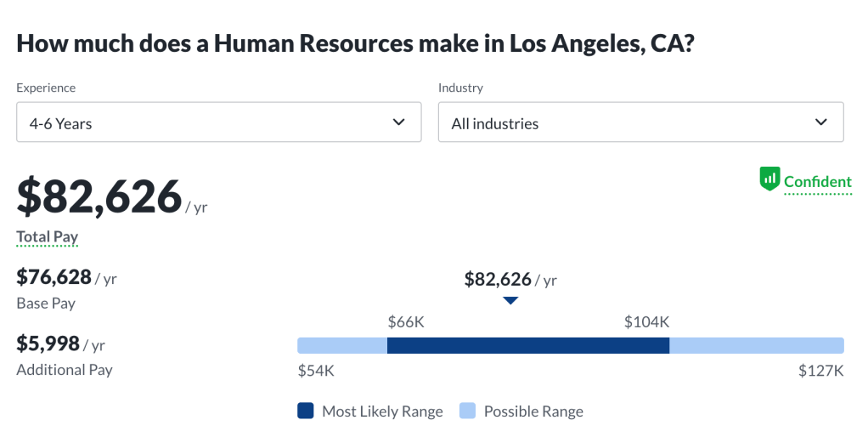Click the $76,628 base pay amount
The width and height of the screenshot is (868, 437).
click(x=54, y=277)
